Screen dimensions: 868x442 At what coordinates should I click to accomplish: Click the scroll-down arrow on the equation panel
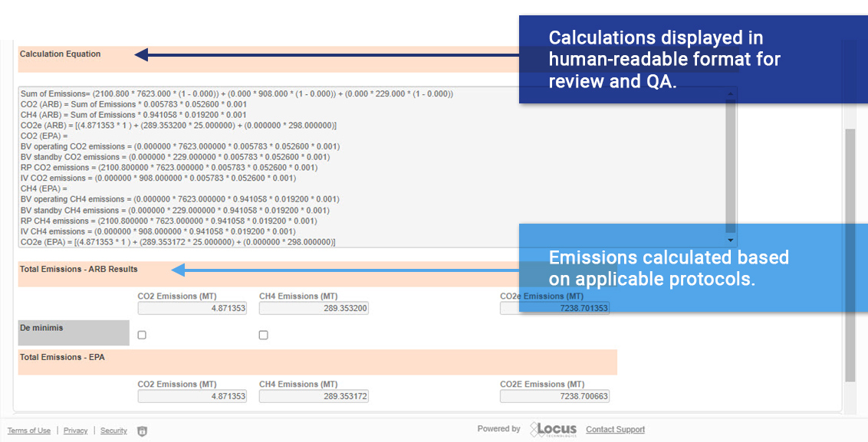point(730,240)
